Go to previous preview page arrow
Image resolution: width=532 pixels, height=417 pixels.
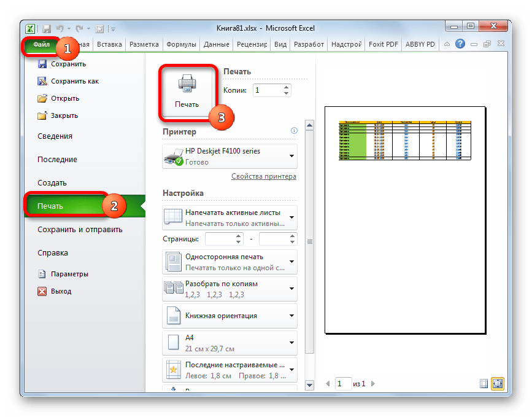pyautogui.click(x=328, y=384)
